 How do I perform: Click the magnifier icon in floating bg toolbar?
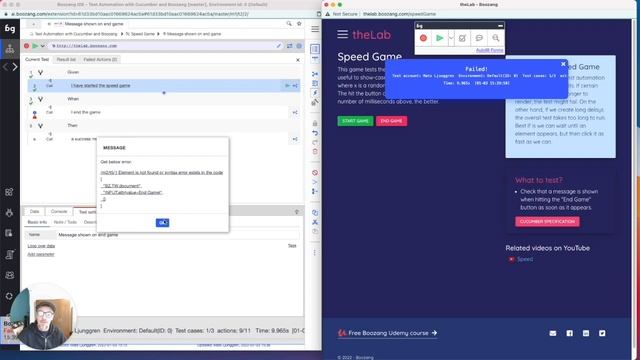point(496,38)
